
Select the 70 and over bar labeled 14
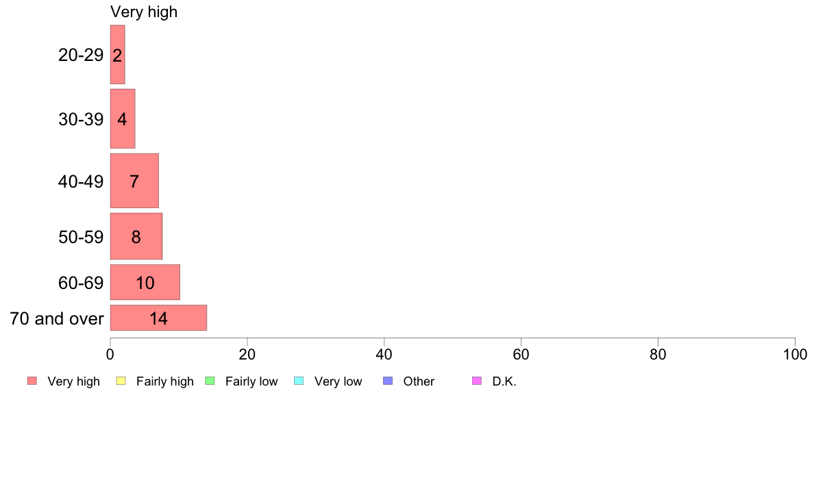pos(158,318)
